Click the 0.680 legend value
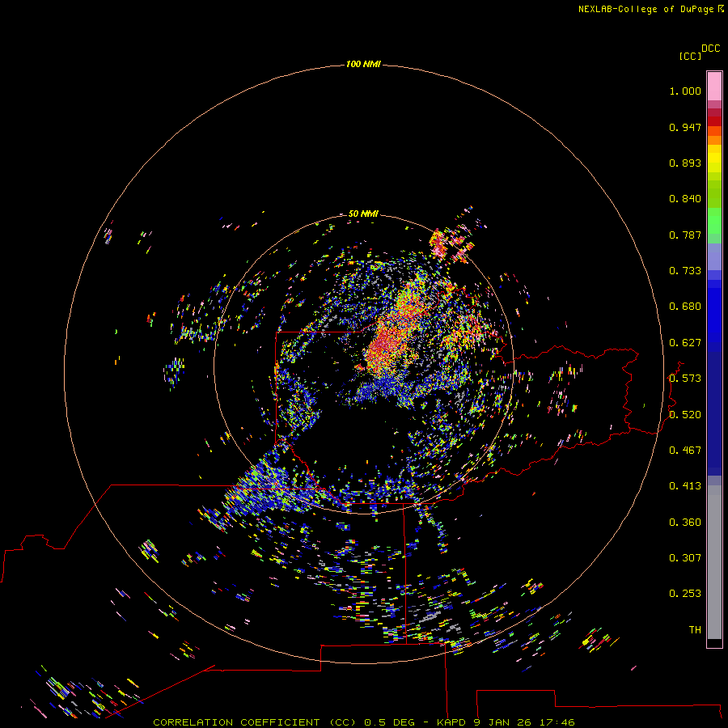 [685, 307]
